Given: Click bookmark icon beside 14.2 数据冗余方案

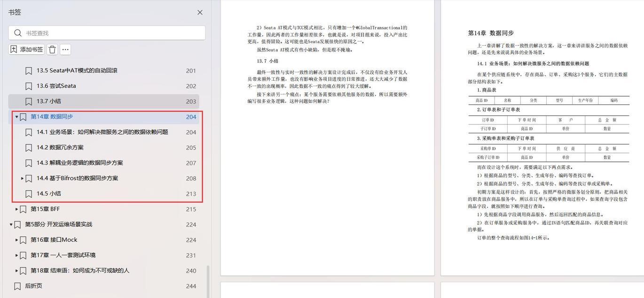Looking at the screenshot, I should point(29,148).
